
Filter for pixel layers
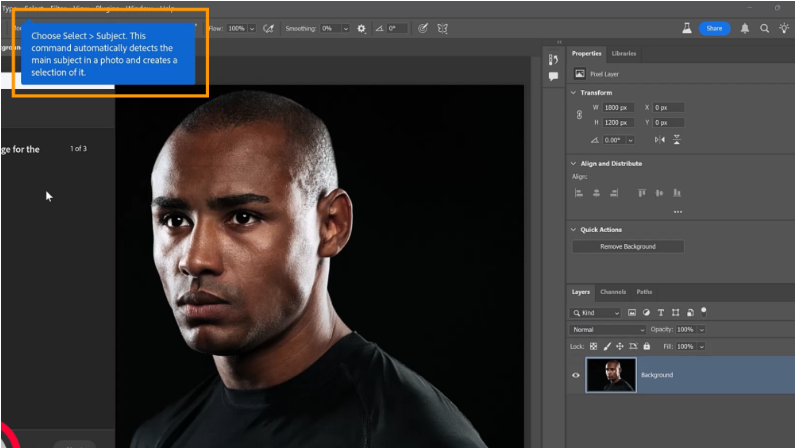[632, 313]
